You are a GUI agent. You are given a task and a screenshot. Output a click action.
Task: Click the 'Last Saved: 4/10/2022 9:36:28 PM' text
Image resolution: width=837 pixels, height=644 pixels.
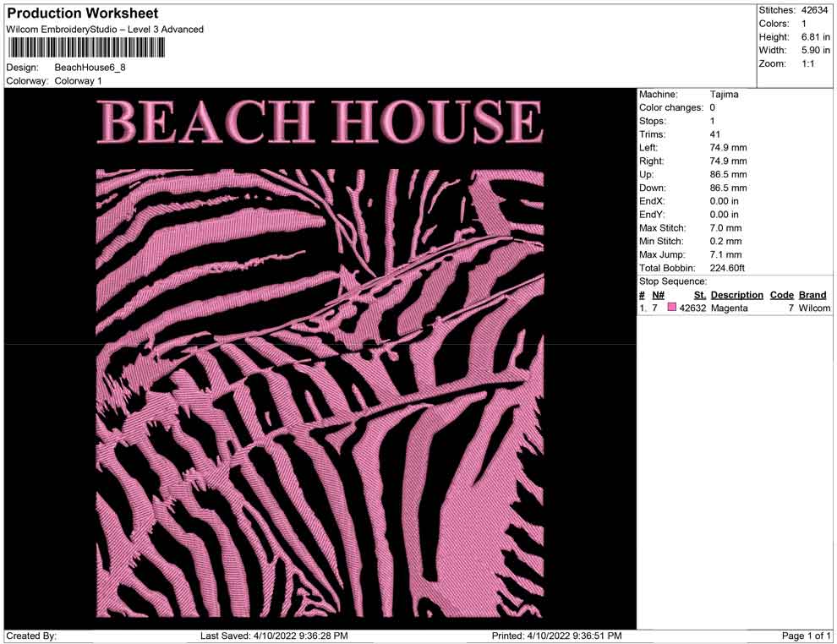pyautogui.click(x=274, y=636)
